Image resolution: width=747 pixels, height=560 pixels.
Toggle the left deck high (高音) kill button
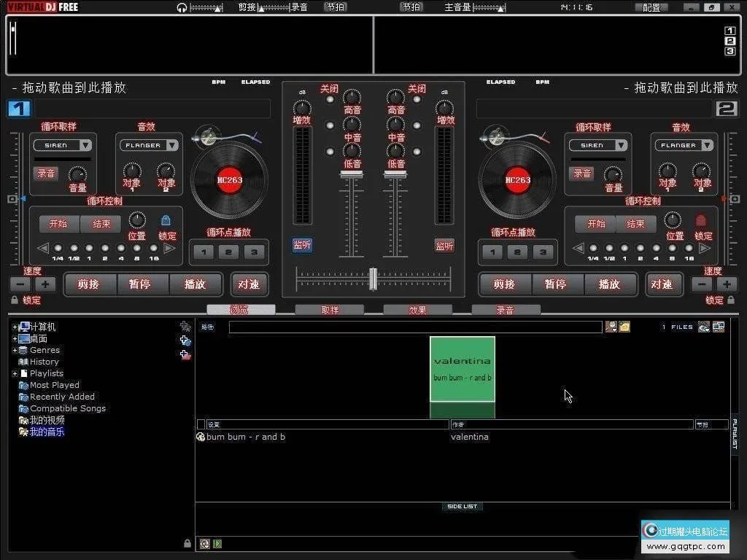click(330, 99)
